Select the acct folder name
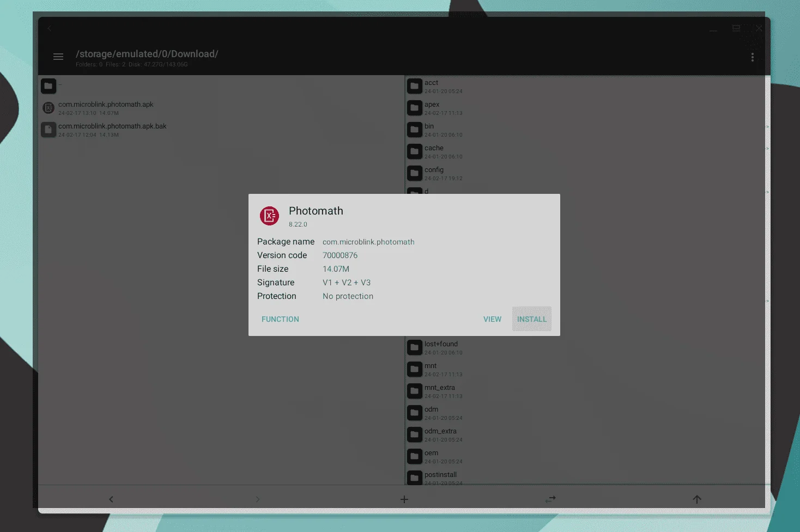 click(x=431, y=83)
